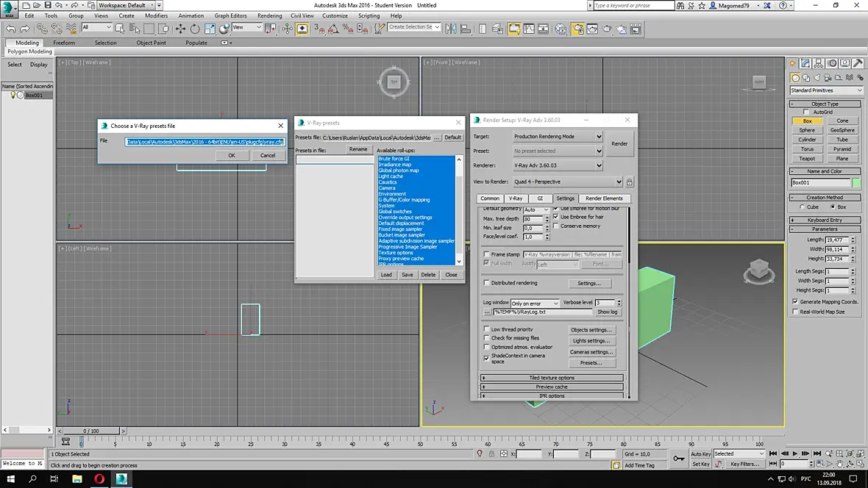Toggle Generate Mapping Coords checkbox

click(795, 301)
